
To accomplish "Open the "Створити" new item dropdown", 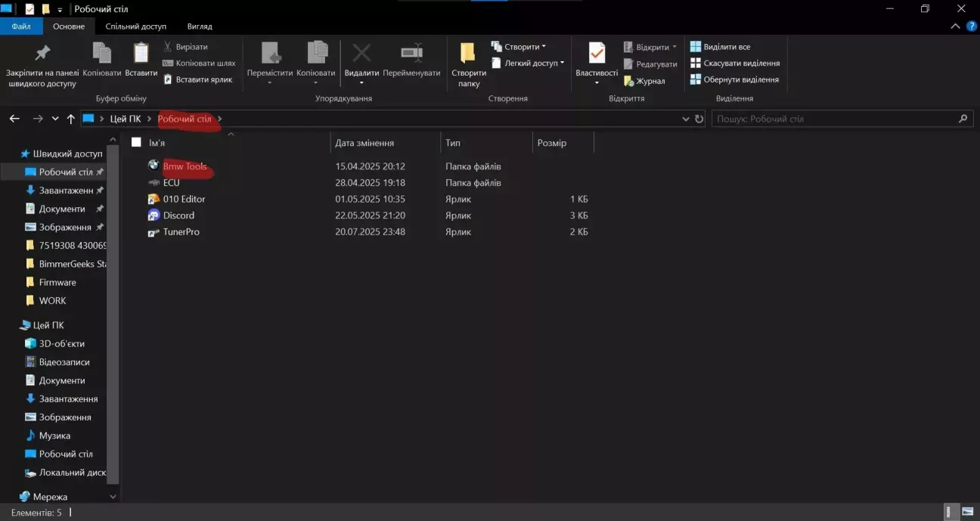I will tap(519, 47).
